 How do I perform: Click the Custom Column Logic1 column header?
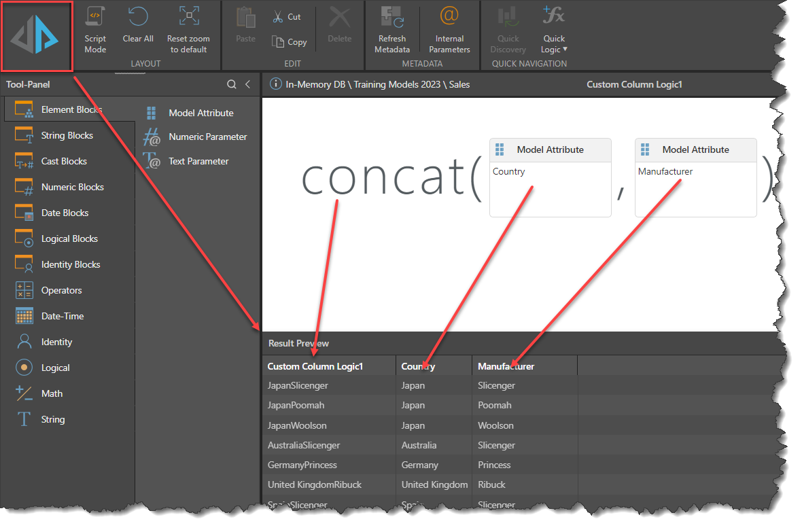click(x=315, y=366)
